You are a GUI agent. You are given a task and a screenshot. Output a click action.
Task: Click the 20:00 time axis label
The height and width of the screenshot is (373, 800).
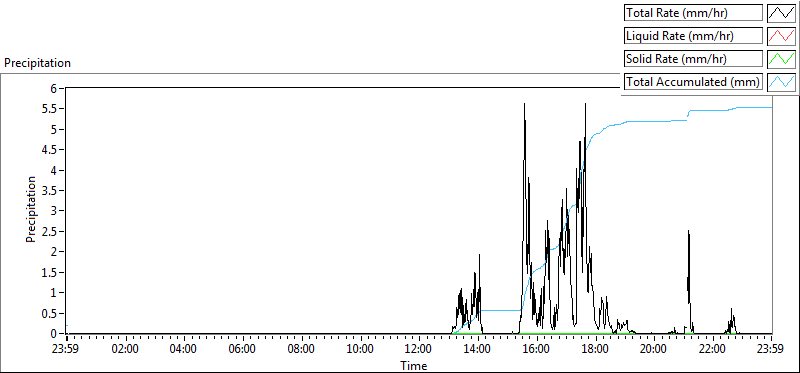654,350
